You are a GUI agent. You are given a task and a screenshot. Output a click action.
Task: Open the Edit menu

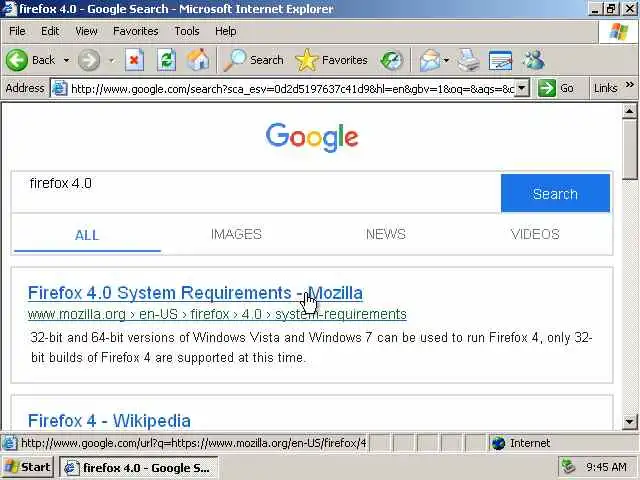50,31
